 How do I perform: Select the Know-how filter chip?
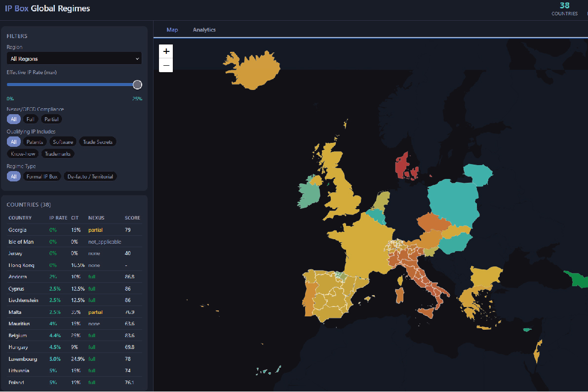pyautogui.click(x=23, y=154)
